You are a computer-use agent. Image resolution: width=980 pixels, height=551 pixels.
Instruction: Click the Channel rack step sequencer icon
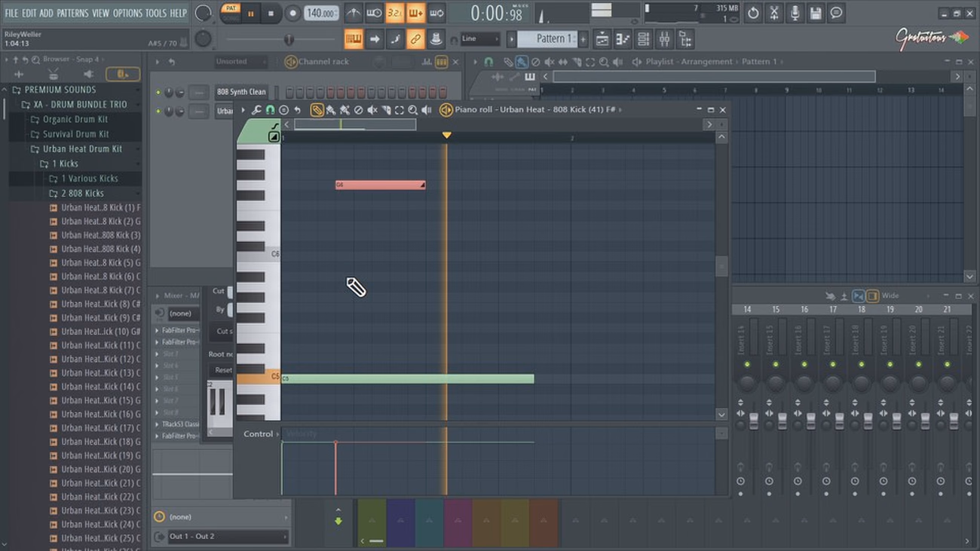(x=442, y=62)
